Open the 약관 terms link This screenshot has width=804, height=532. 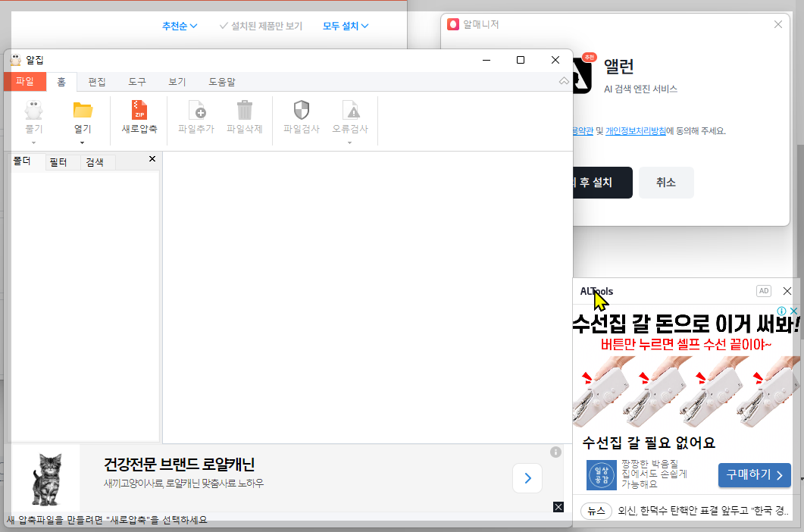tap(583, 131)
